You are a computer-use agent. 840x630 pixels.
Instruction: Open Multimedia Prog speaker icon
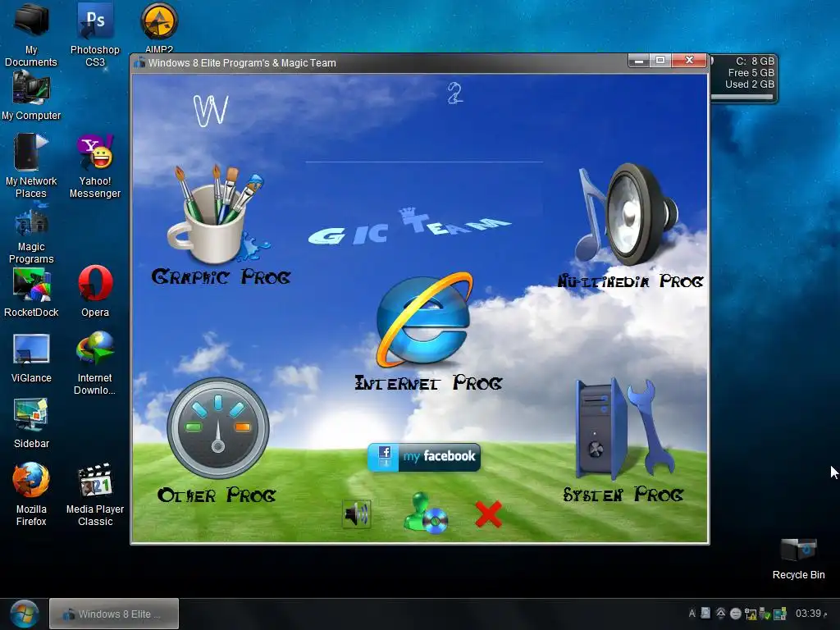628,214
